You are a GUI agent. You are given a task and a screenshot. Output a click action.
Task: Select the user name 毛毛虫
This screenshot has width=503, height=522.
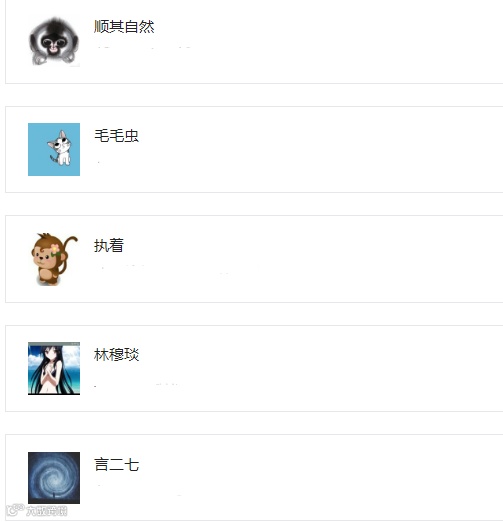point(116,136)
